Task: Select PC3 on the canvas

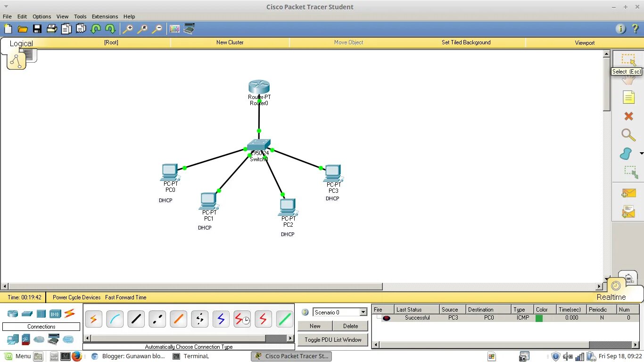Action: [333, 173]
